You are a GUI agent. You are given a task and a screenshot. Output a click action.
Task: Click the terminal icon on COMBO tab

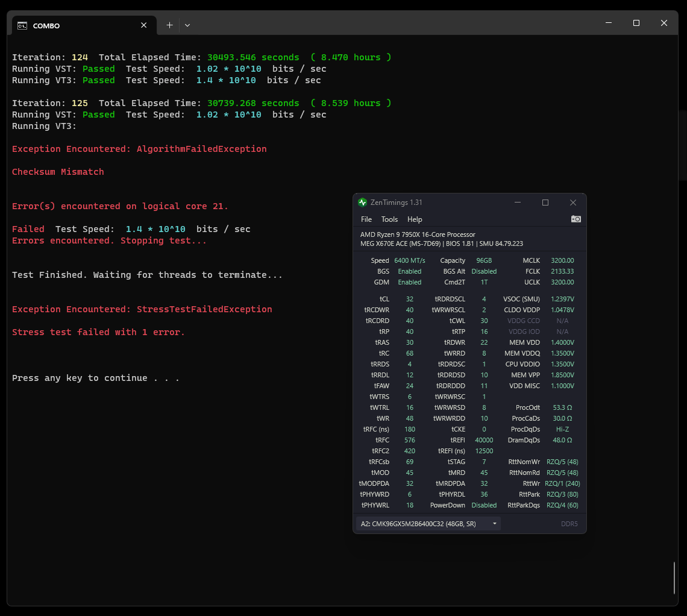point(22,26)
